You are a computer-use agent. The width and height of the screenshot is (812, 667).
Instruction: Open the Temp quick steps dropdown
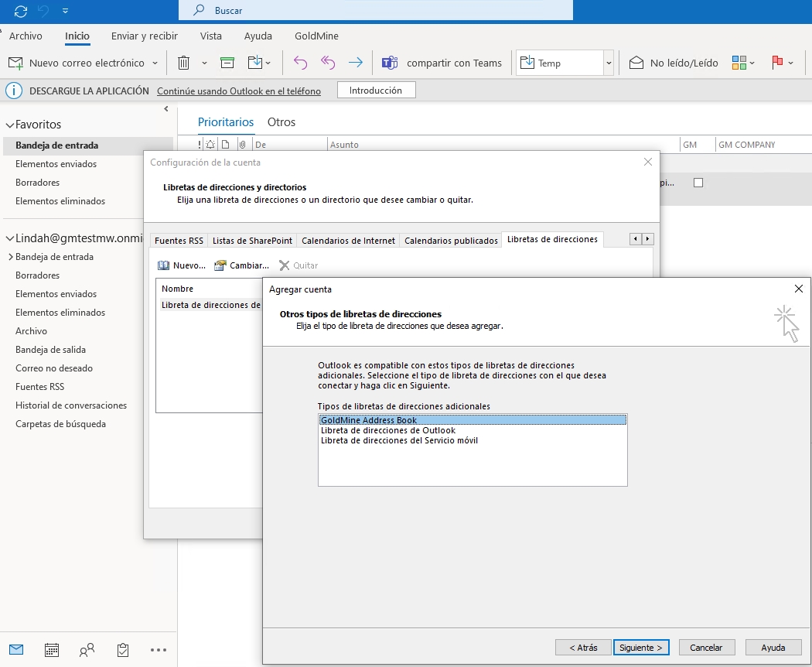(609, 63)
